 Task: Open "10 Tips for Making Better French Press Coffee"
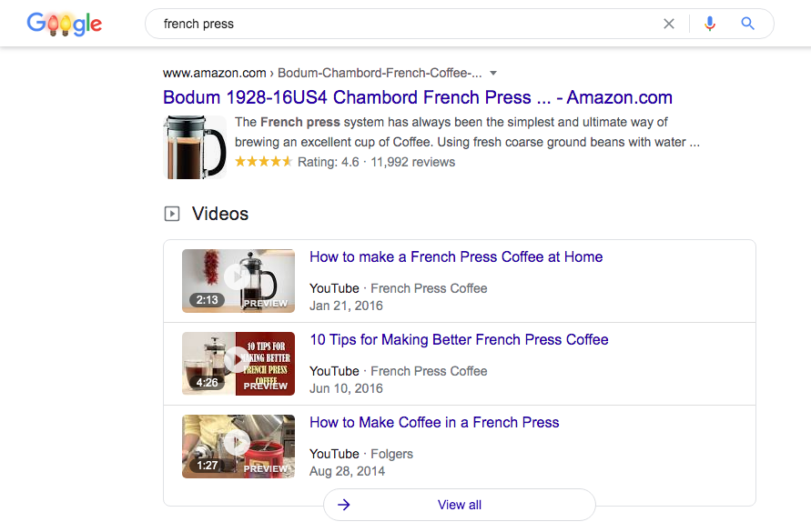pyautogui.click(x=459, y=339)
